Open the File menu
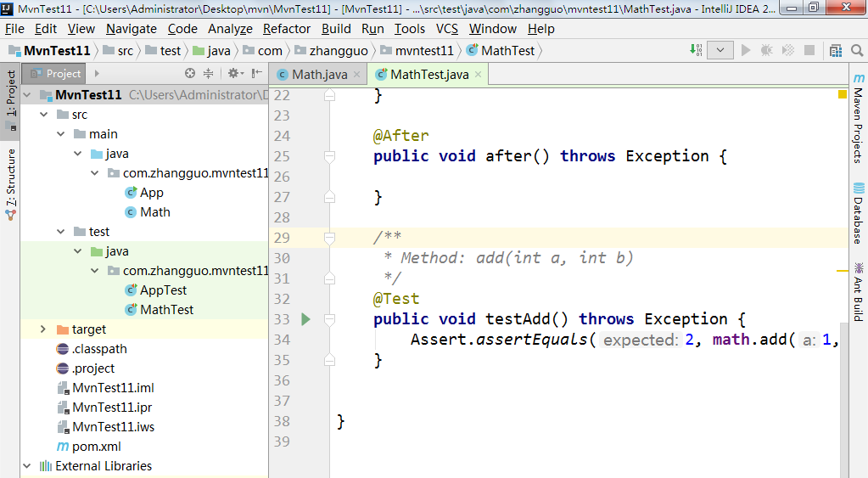The image size is (868, 478). (14, 29)
